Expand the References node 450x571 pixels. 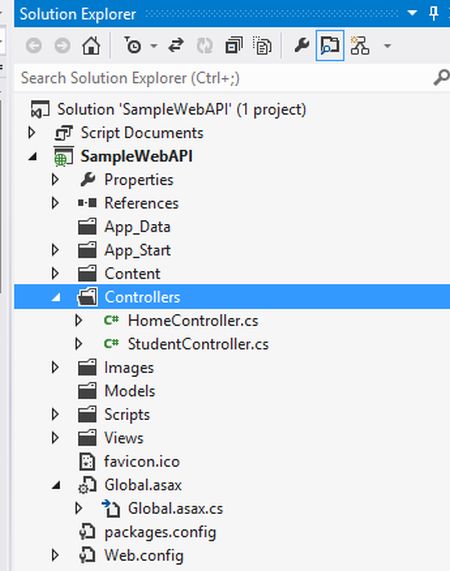tap(55, 203)
